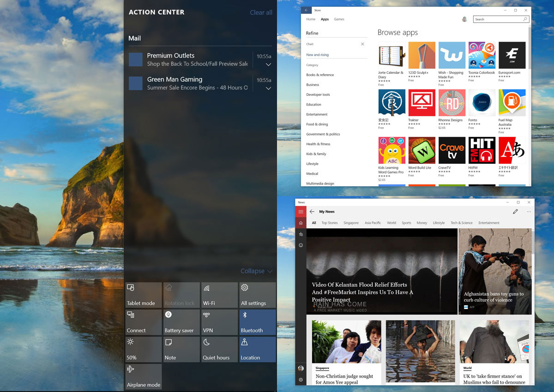
Task: Adjust the 50% brightness tile
Action: pyautogui.click(x=144, y=350)
